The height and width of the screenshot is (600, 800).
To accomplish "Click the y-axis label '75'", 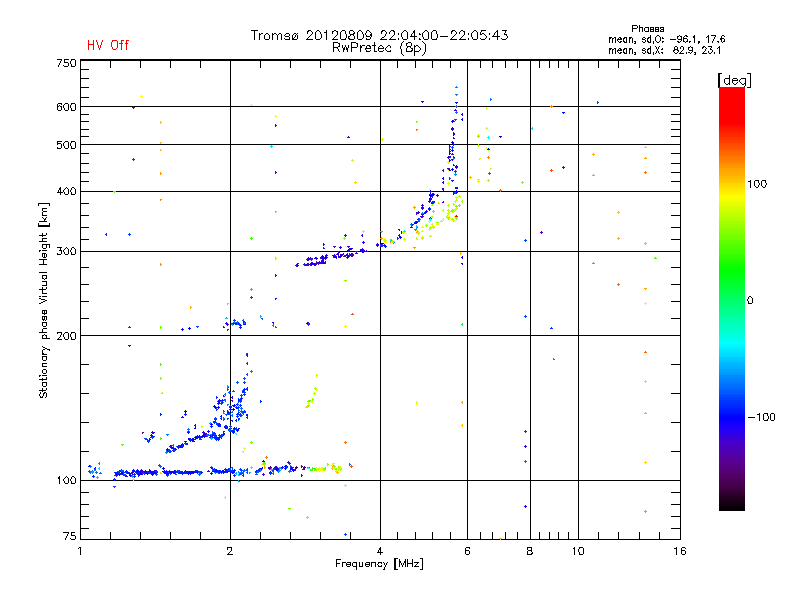I will point(70,536).
